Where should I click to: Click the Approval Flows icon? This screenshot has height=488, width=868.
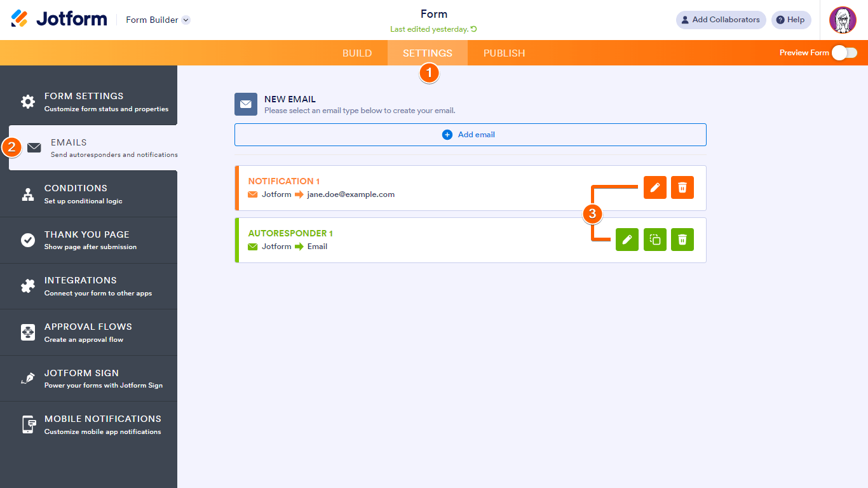coord(28,332)
